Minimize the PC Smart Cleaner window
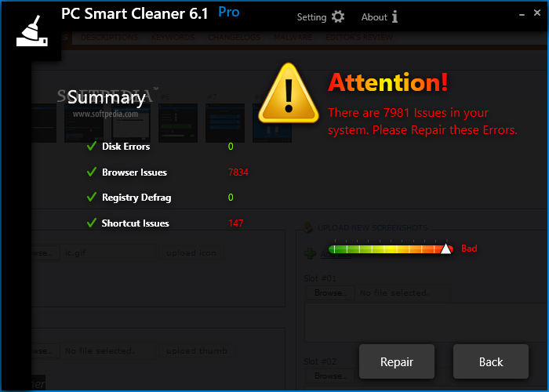Image resolution: width=549 pixels, height=392 pixels. (x=522, y=15)
